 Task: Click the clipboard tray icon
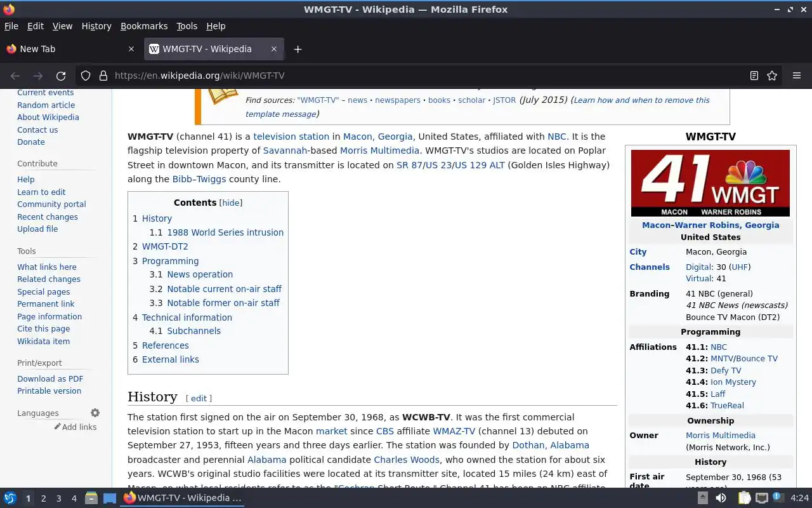pos(743,498)
